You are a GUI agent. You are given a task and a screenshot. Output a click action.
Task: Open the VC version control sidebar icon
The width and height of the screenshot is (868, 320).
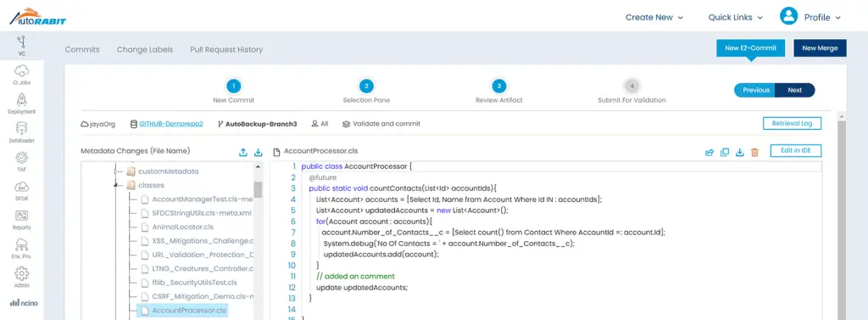pos(21,46)
